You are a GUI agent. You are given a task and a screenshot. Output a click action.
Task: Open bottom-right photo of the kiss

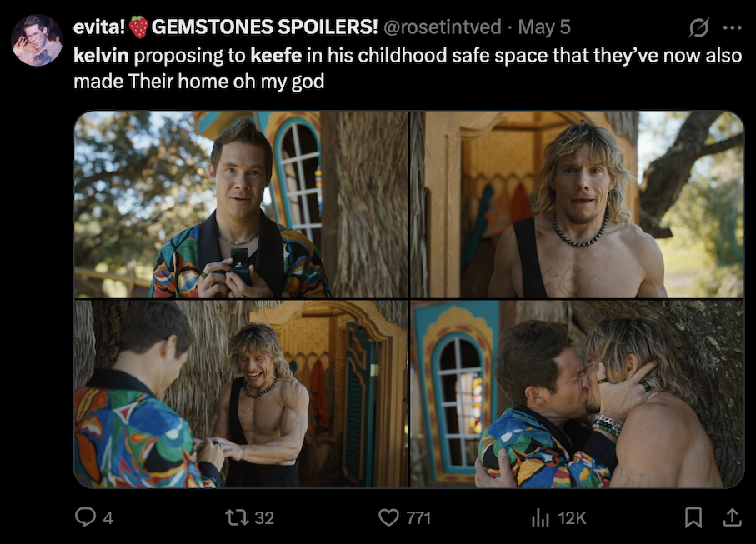577,393
